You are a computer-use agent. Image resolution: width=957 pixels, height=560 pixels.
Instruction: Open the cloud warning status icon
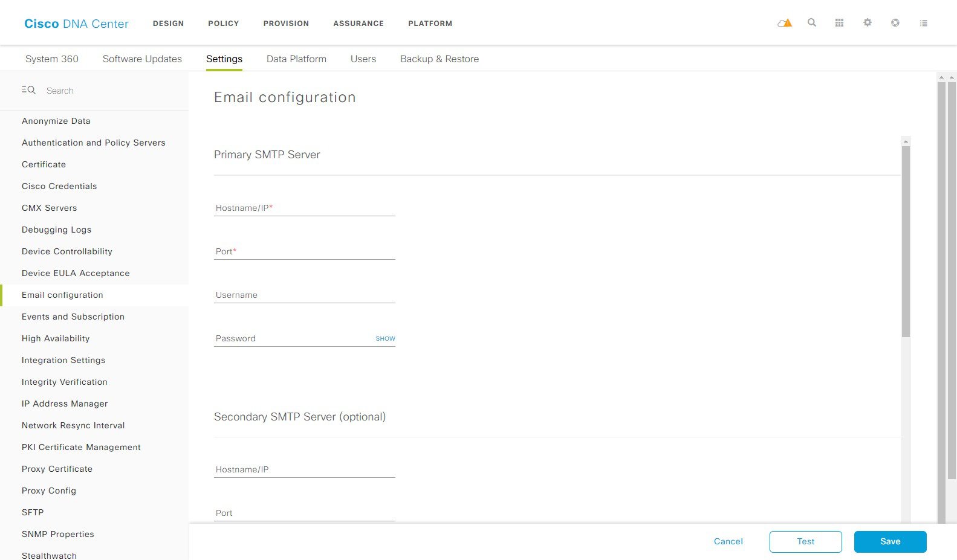click(x=784, y=23)
